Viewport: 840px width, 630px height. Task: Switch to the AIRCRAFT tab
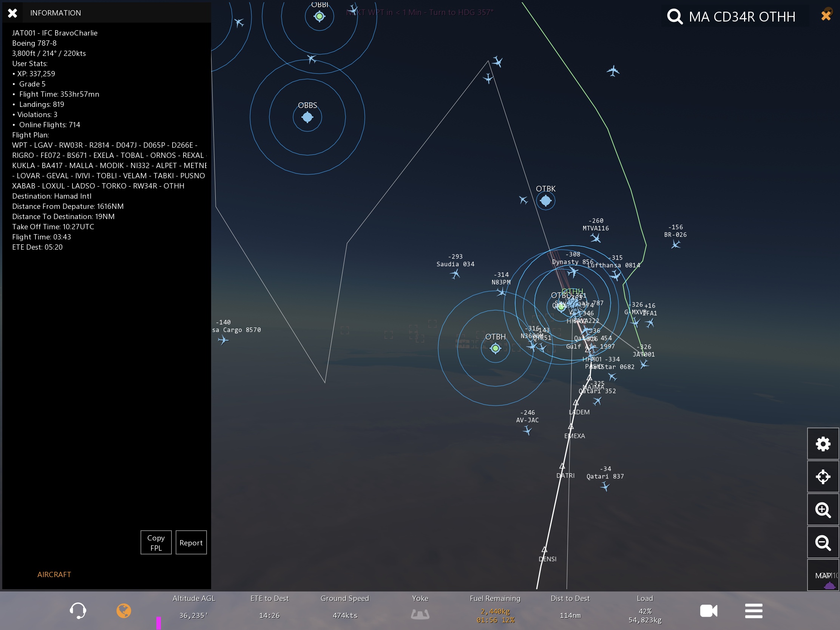click(54, 574)
